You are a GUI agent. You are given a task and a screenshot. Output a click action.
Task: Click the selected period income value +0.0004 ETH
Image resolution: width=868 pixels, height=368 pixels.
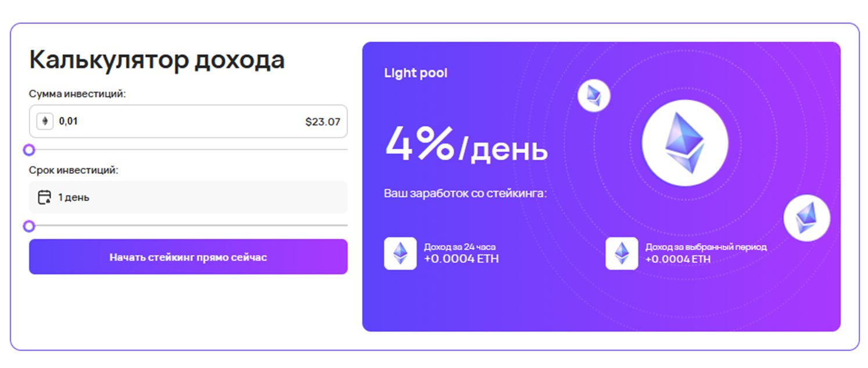click(677, 259)
